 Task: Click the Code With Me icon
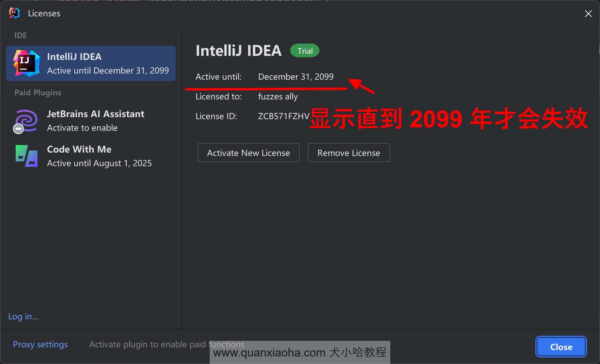[27, 156]
